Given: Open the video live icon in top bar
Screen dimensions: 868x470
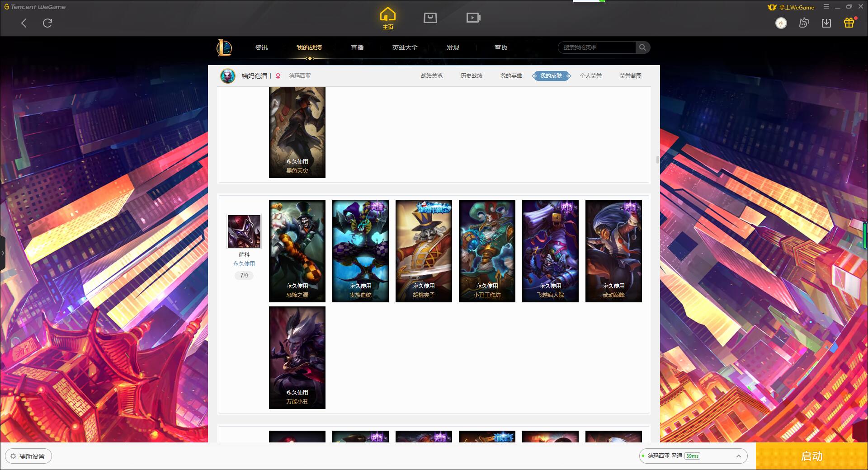Looking at the screenshot, I should pyautogui.click(x=473, y=18).
